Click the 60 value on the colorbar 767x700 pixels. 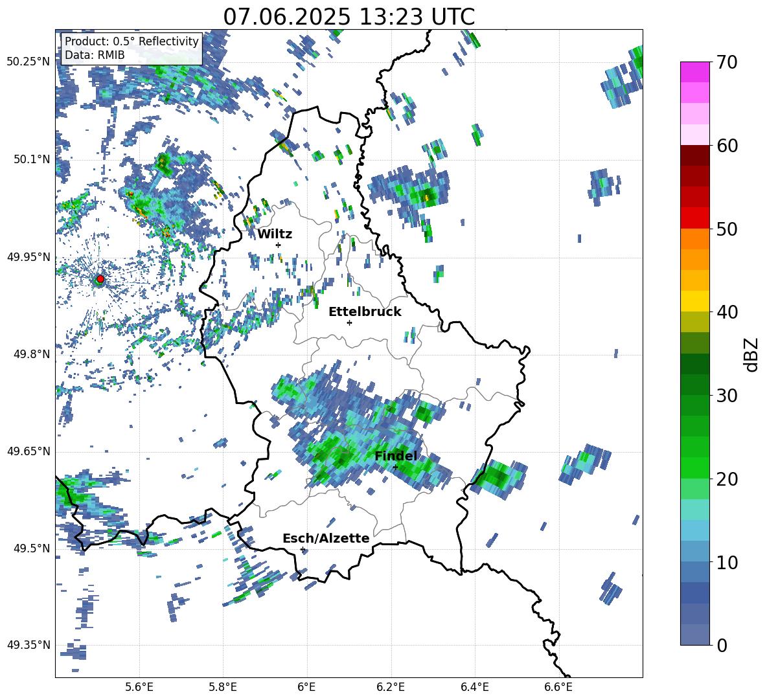[x=727, y=146]
